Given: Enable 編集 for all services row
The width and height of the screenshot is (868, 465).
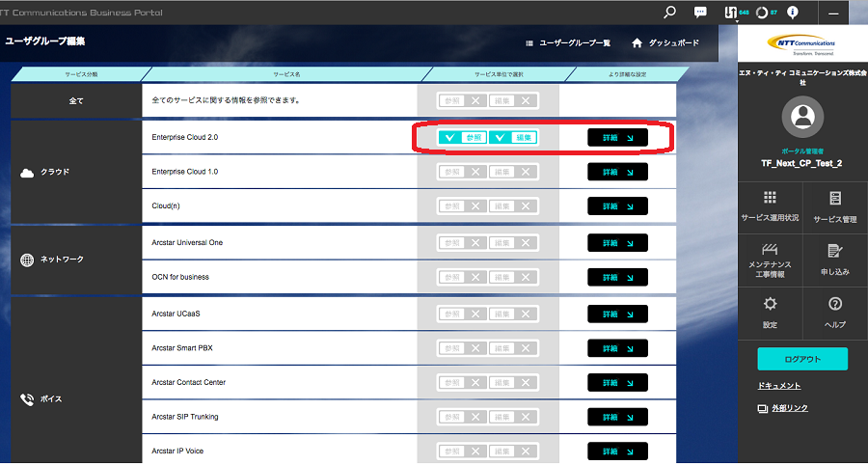Looking at the screenshot, I should tap(513, 100).
